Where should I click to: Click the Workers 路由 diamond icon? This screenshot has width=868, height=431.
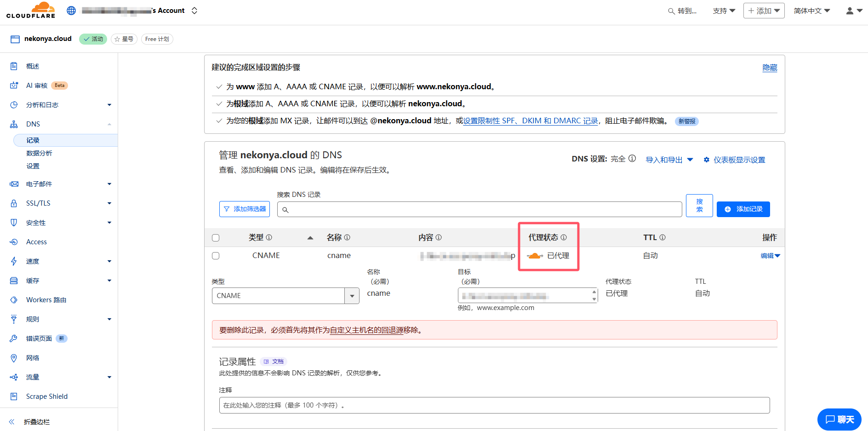(x=14, y=300)
